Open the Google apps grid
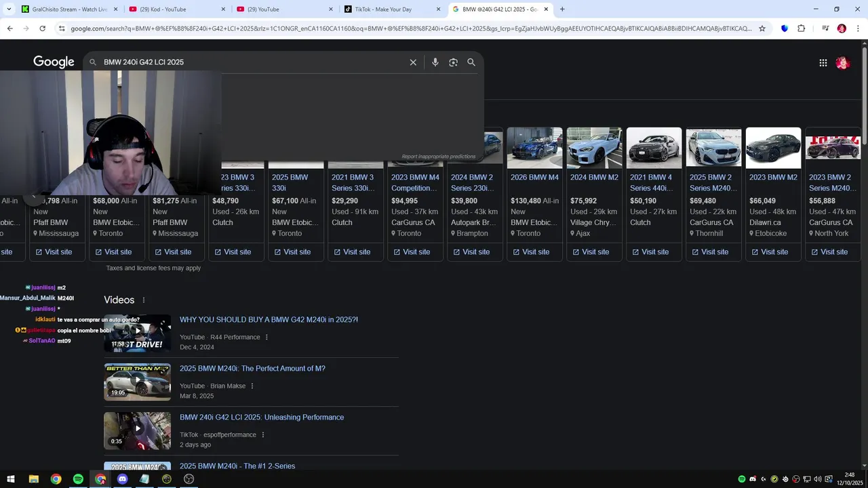This screenshot has height=488, width=868. tap(823, 63)
